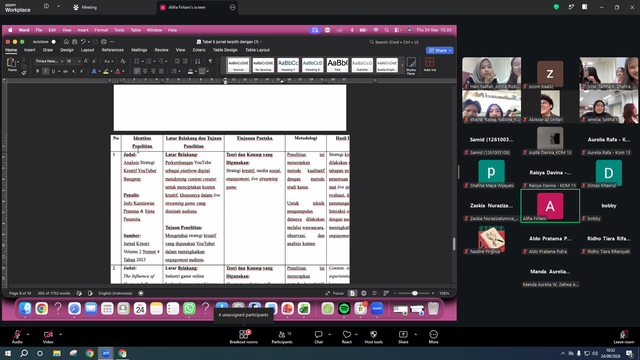Open document title dropdown Tabel 5 jurnal
The height and width of the screenshot is (360, 640).
click(x=229, y=42)
